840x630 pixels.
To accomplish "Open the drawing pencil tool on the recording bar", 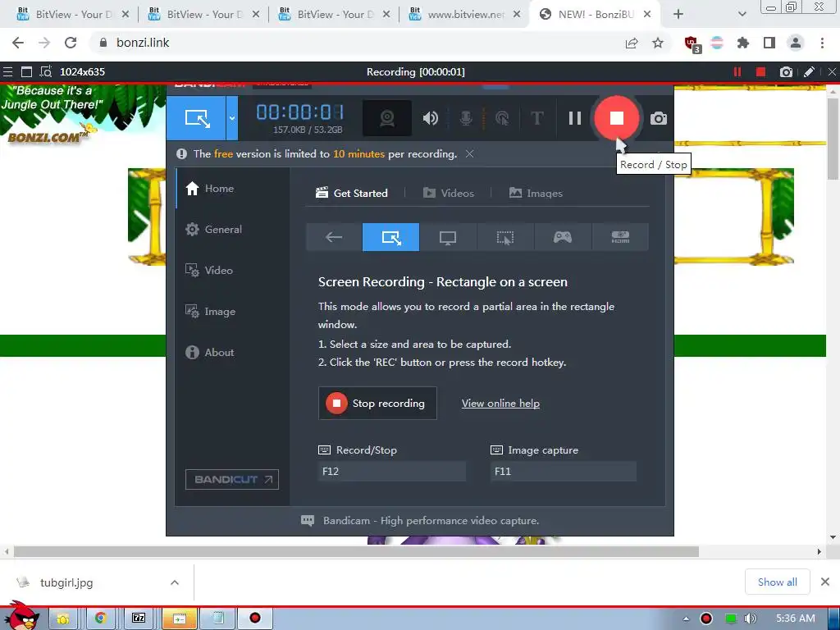I will tap(810, 72).
